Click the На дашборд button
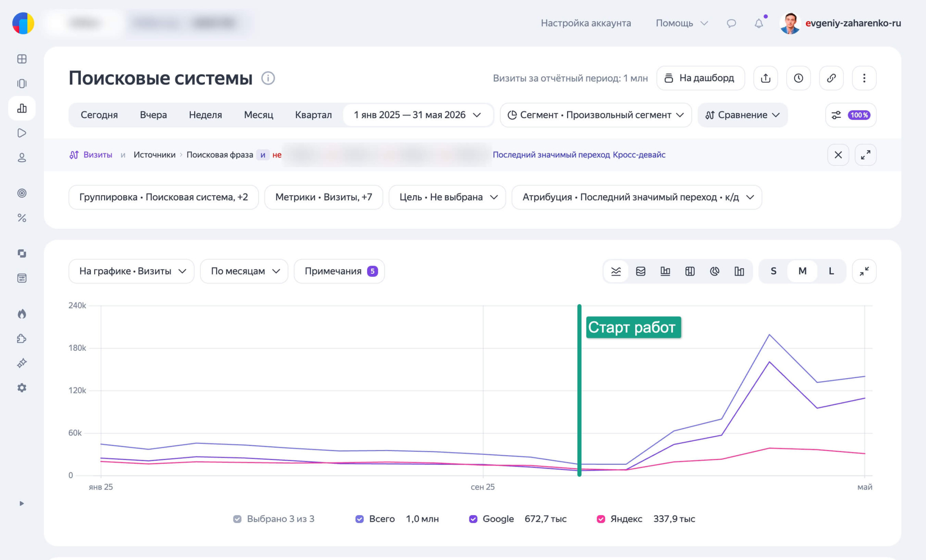Viewport: 926px width, 560px height. pos(700,78)
